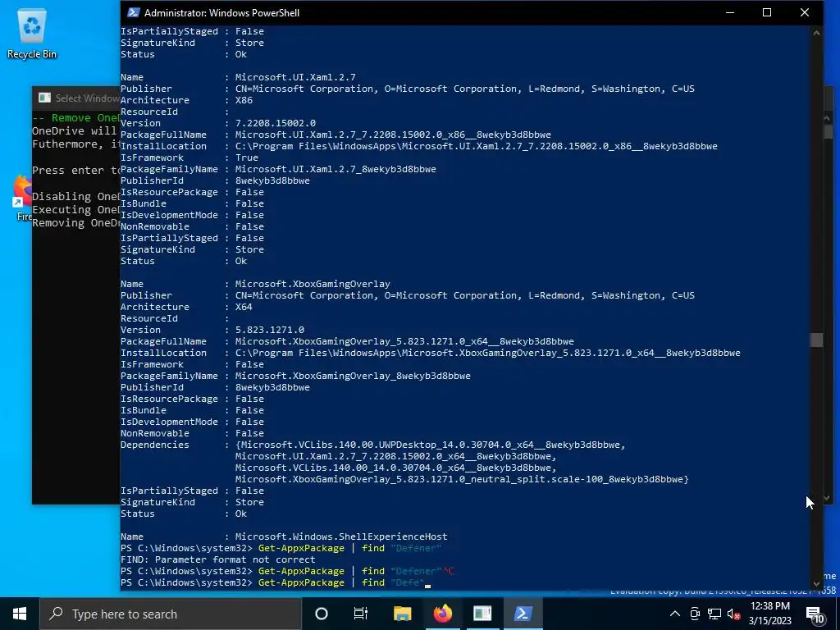Open the Windows Start menu
840x630 pixels.
point(20,614)
